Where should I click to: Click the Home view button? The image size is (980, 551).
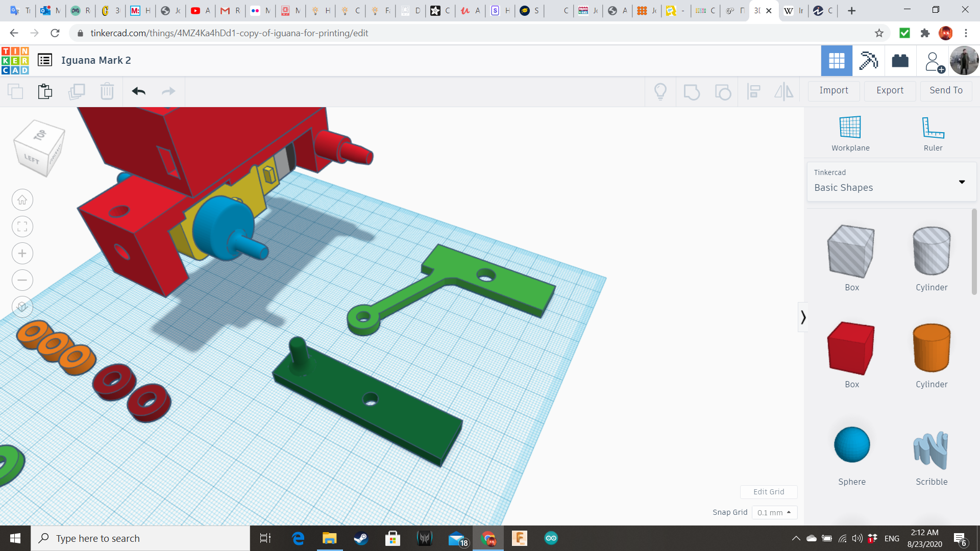pyautogui.click(x=22, y=200)
